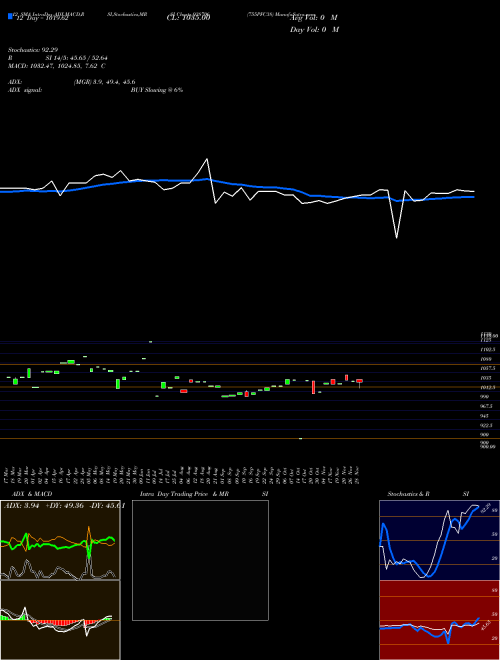Click the empty intraday trading price panel
The width and height of the screenshot is (500, 660).
tap(200, 560)
